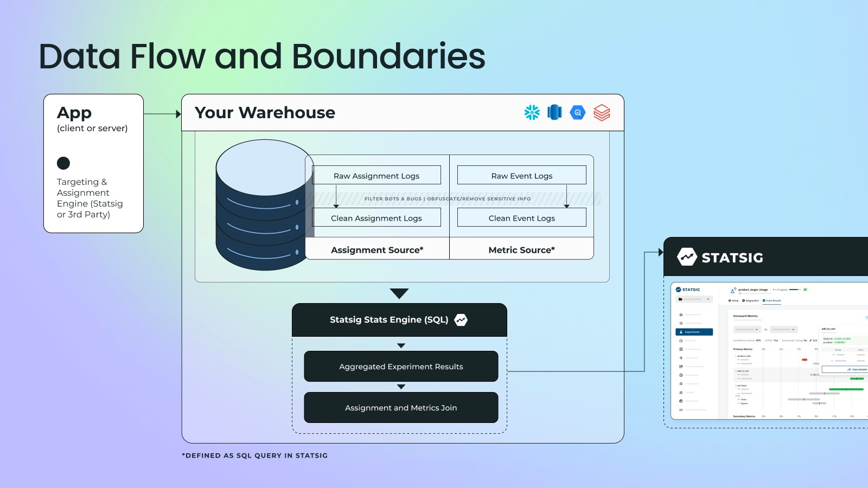This screenshot has width=868, height=488.
Task: Open the Setup tab
Action: (x=733, y=300)
